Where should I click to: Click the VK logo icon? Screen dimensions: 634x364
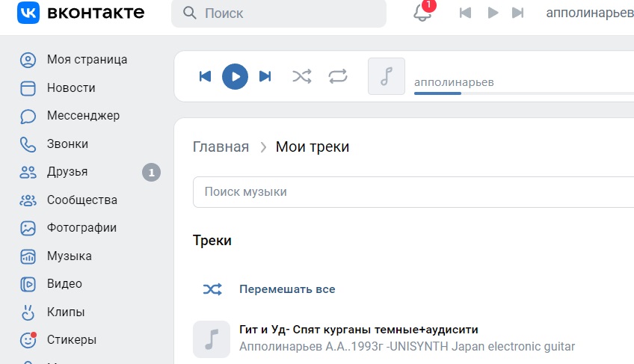click(28, 13)
